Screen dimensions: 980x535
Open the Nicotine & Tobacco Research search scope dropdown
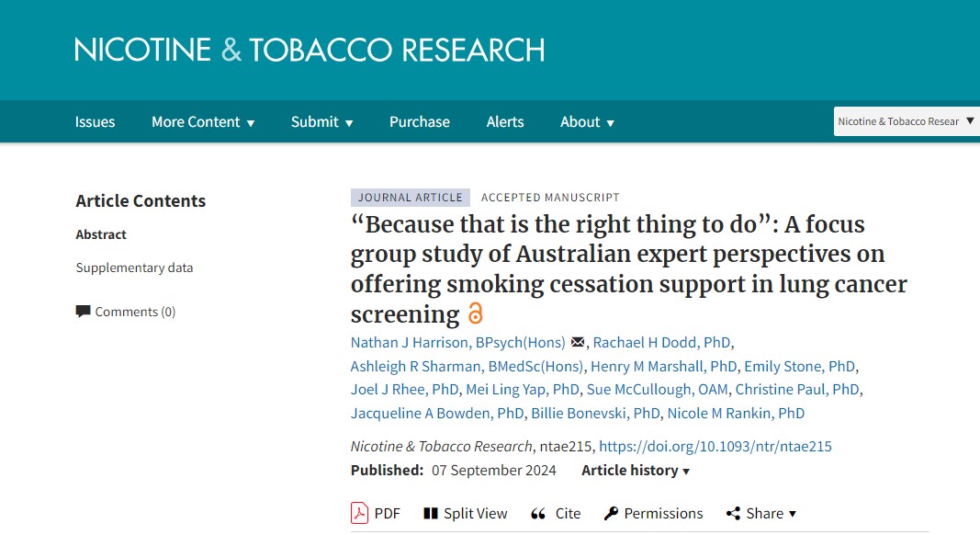(907, 121)
